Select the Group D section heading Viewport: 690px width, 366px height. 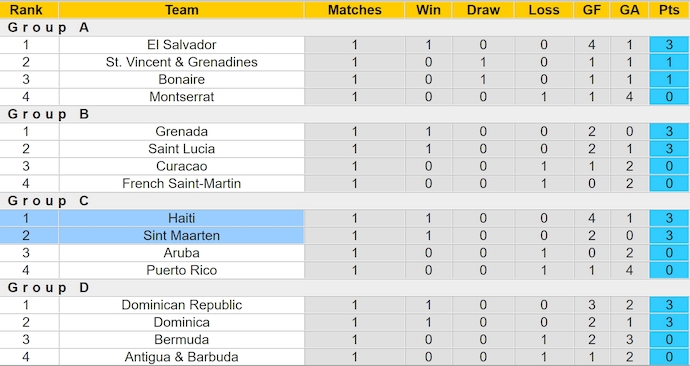click(48, 288)
